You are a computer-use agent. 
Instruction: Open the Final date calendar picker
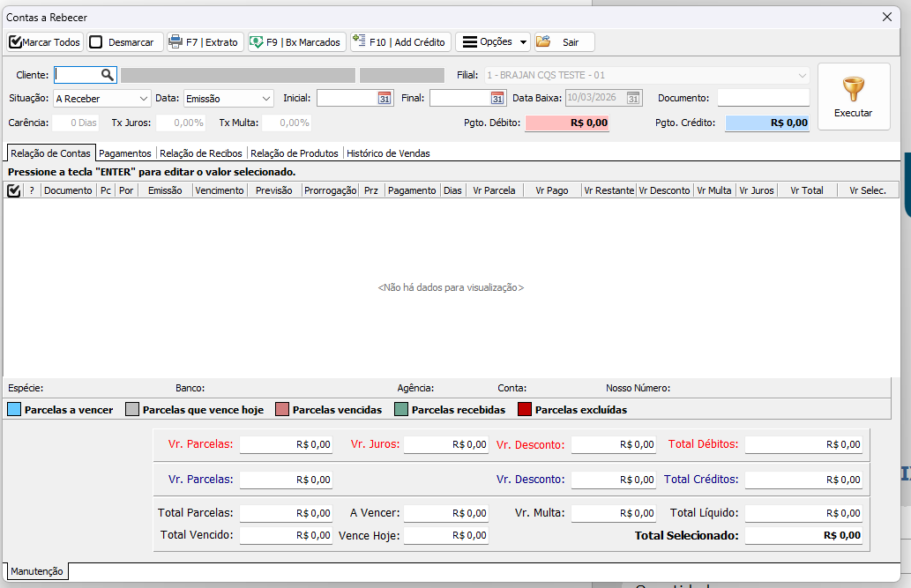point(497,99)
